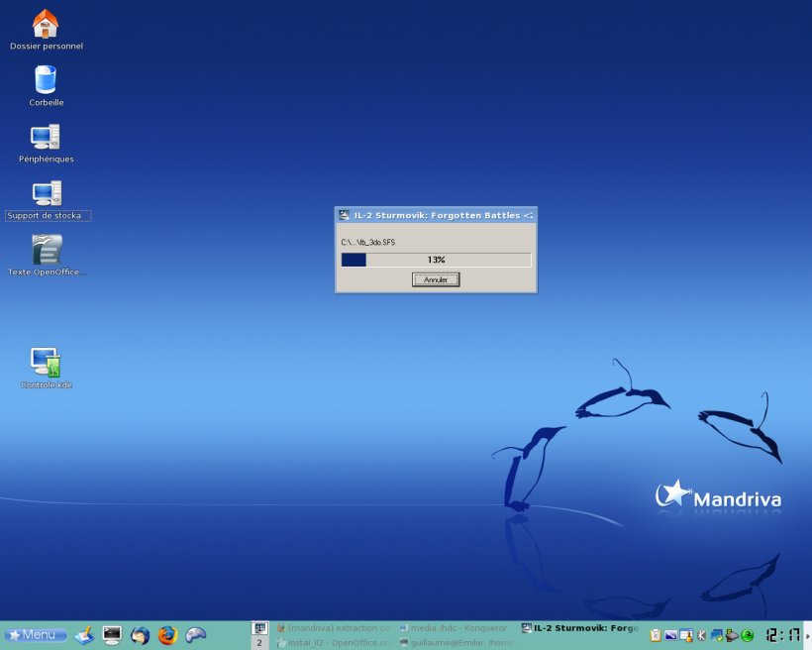
Task: Click the green globe network tray icon
Action: click(748, 635)
